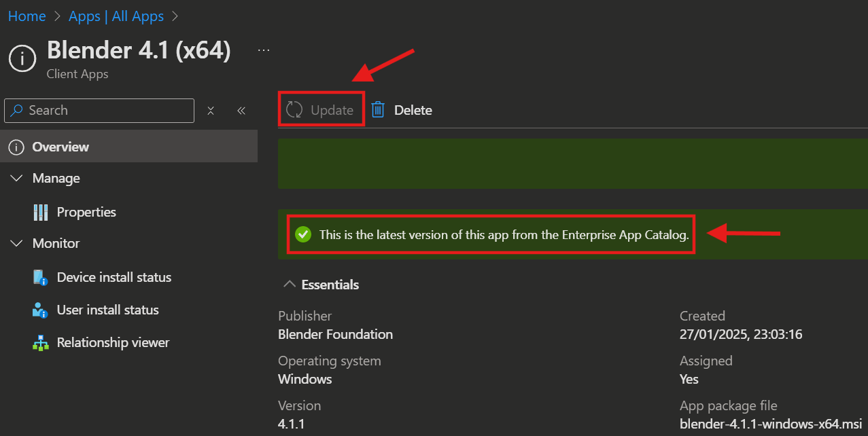This screenshot has height=436, width=868.
Task: Click the info icon beside Blender 4.1 title
Action: coord(22,58)
